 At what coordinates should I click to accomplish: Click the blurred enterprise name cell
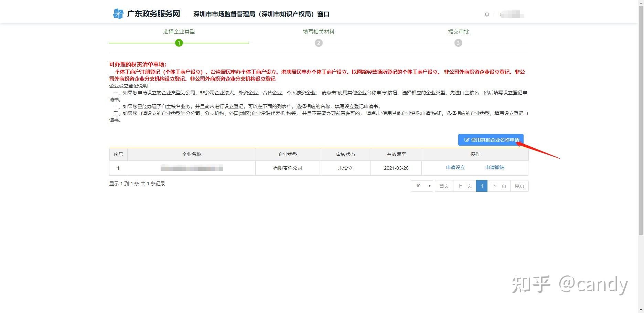[x=192, y=168]
